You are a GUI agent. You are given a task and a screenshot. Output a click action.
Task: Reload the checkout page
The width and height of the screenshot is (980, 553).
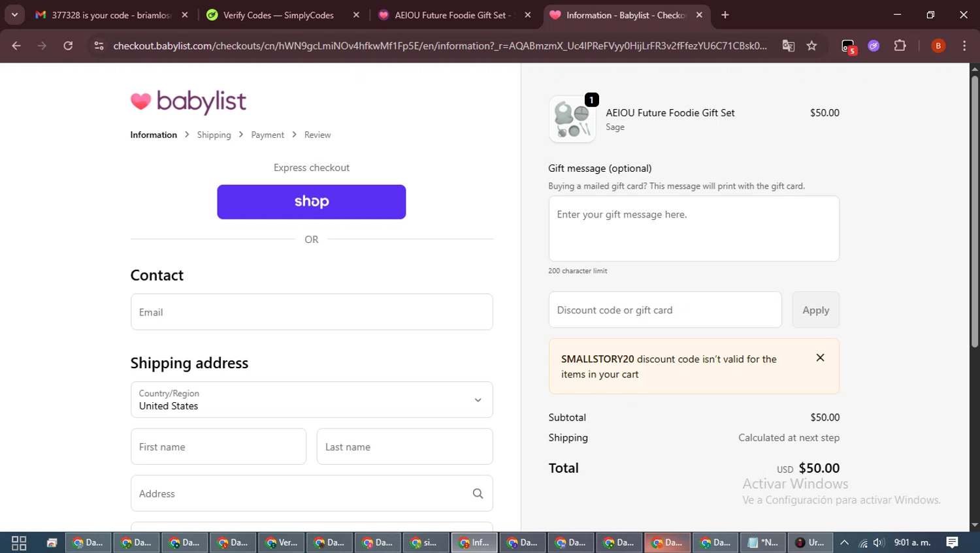68,46
